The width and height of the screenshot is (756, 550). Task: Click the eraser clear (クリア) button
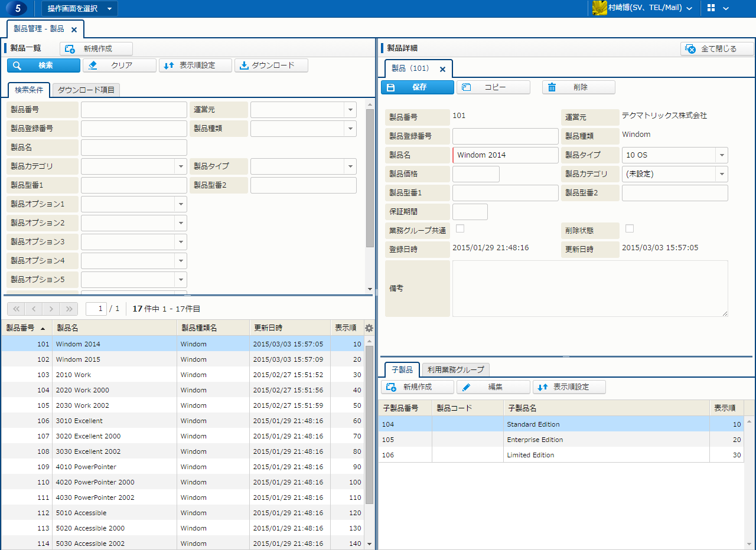119,66
